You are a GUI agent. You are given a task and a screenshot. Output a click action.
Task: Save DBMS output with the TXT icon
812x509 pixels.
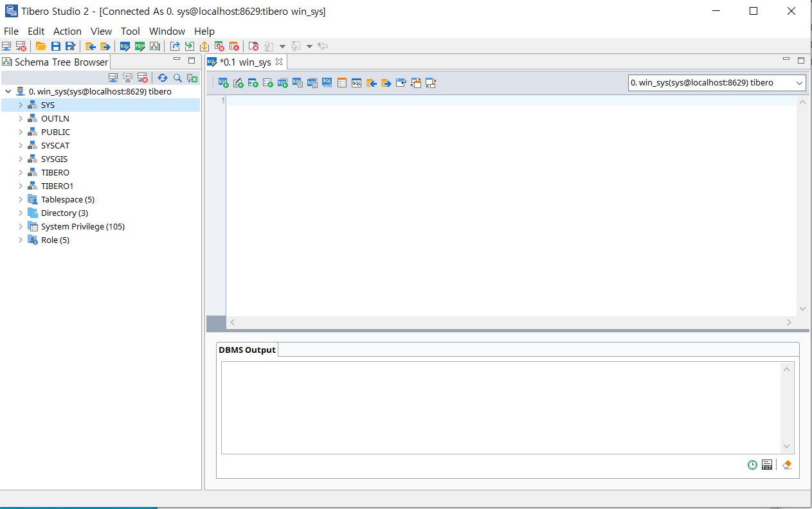767,465
